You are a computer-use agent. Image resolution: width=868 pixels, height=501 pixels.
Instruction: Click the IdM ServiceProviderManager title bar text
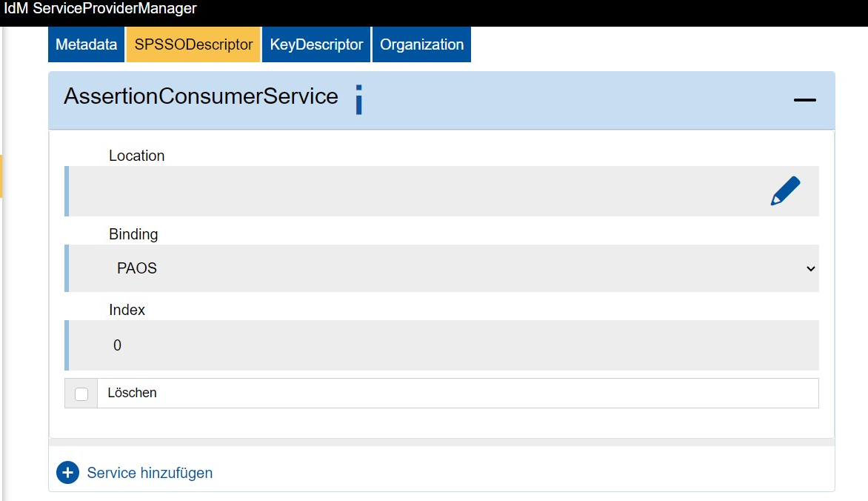(x=100, y=8)
